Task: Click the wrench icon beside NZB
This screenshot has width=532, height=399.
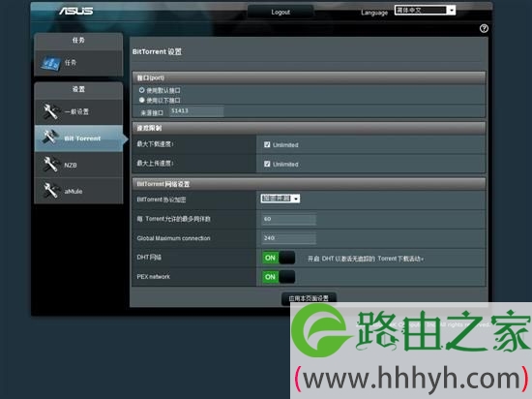Action: pyautogui.click(x=50, y=165)
